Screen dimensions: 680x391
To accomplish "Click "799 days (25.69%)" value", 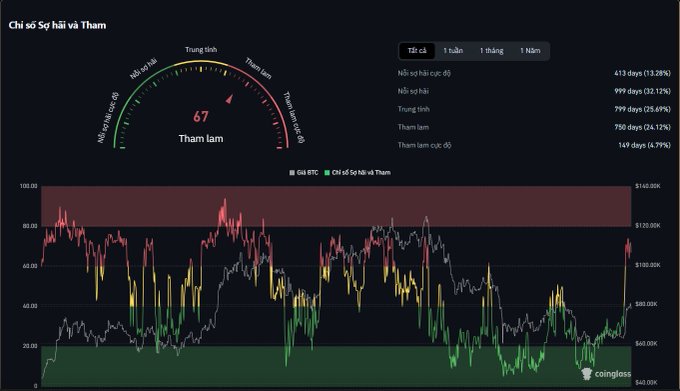I will coord(642,109).
